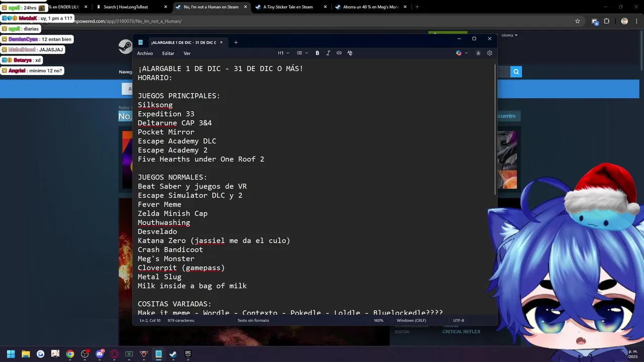
Task: Open Discord from taskbar
Action: point(100,354)
